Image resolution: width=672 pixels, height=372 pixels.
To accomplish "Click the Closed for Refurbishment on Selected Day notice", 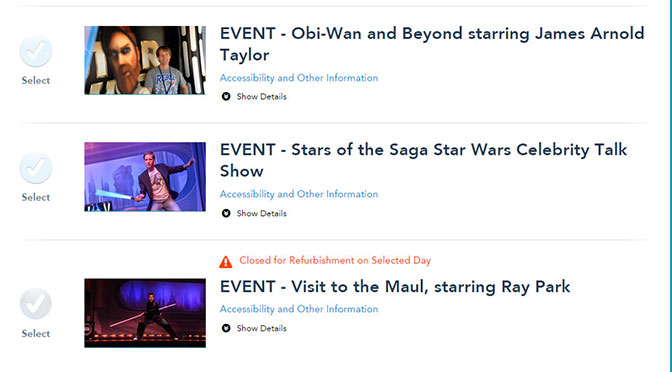I will (x=335, y=261).
